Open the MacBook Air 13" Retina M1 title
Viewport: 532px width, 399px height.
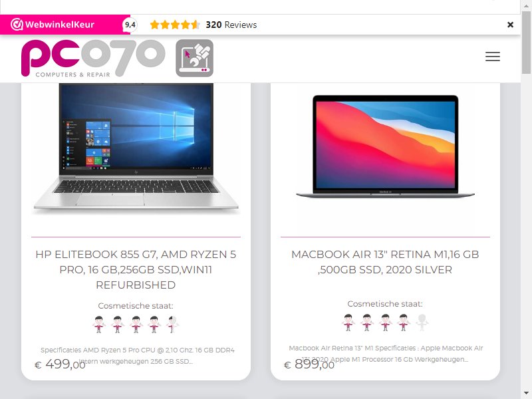click(385, 262)
